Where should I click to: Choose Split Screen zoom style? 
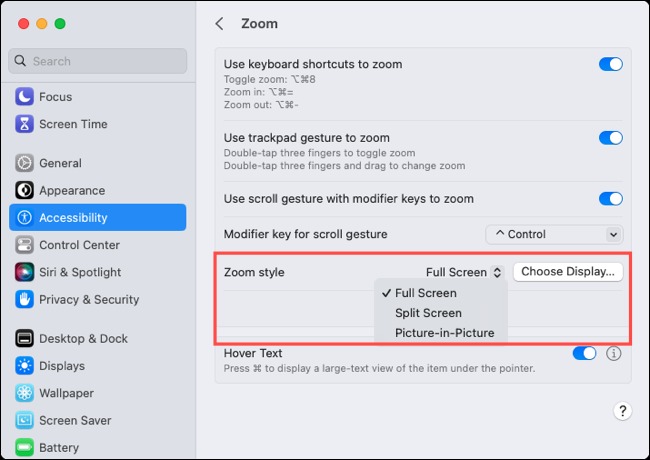[428, 313]
